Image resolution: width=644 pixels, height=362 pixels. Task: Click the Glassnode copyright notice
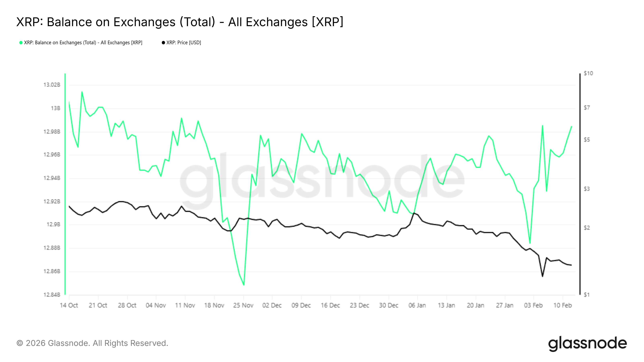click(92, 343)
